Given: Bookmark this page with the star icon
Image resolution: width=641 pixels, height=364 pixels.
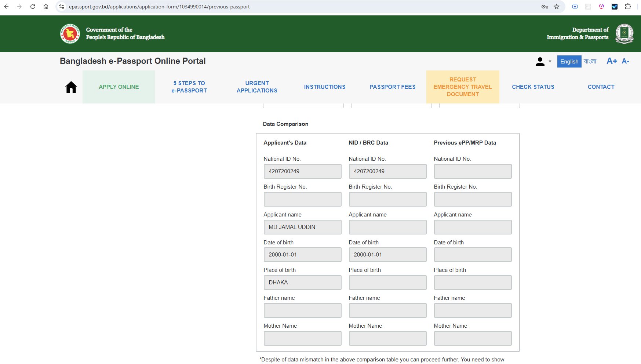Looking at the screenshot, I should (557, 7).
